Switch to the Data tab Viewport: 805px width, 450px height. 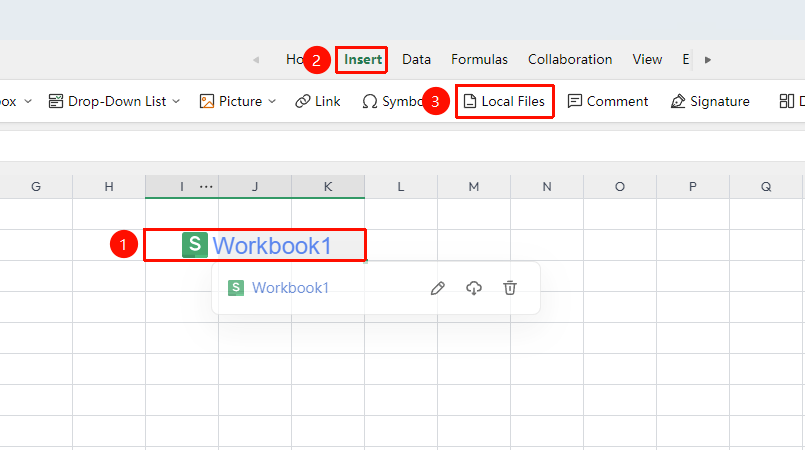pos(416,60)
